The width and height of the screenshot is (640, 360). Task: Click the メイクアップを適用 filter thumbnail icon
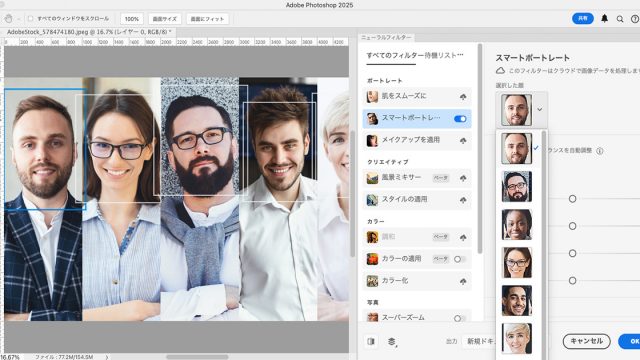pyautogui.click(x=372, y=140)
